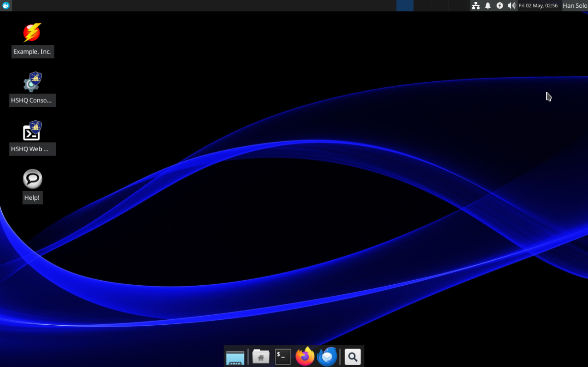This screenshot has height=367, width=588.
Task: Click the Help! speech bubble icon
Action: [x=32, y=179]
